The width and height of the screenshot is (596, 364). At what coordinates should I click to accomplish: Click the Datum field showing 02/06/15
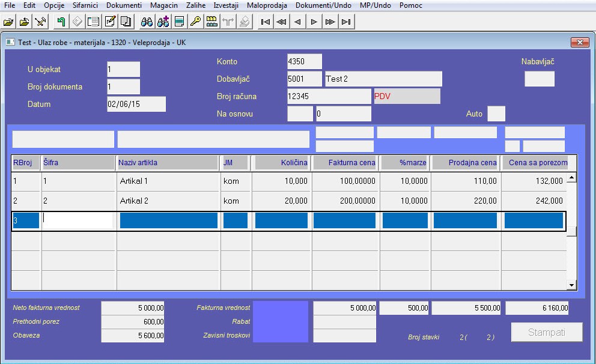(136, 104)
